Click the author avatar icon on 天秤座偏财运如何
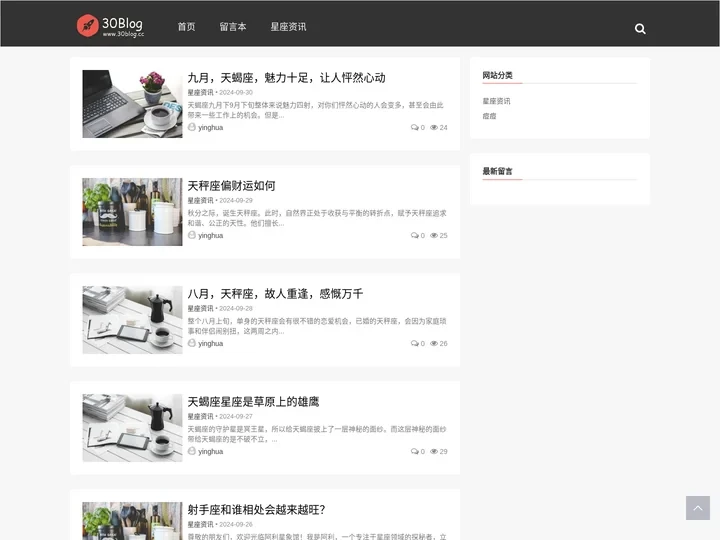The height and width of the screenshot is (540, 720). [x=192, y=235]
